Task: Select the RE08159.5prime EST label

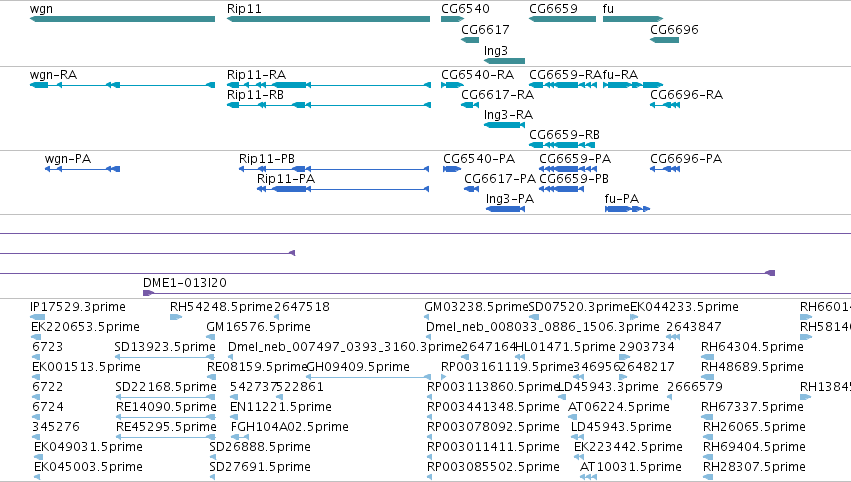Action: [x=257, y=367]
